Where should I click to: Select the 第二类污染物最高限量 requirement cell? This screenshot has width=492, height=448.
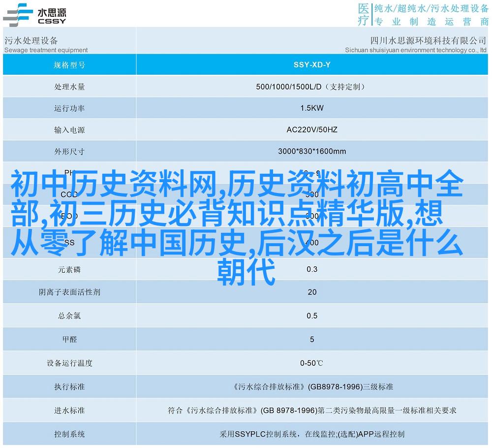pyautogui.click(x=312, y=410)
